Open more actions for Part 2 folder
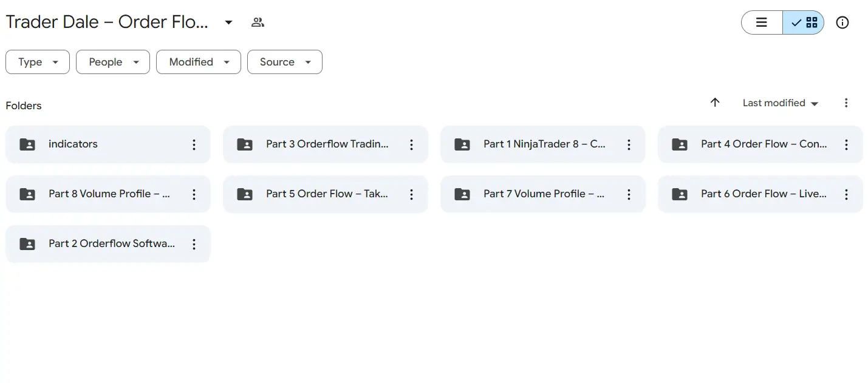This screenshot has height=383, width=868. pyautogui.click(x=194, y=244)
